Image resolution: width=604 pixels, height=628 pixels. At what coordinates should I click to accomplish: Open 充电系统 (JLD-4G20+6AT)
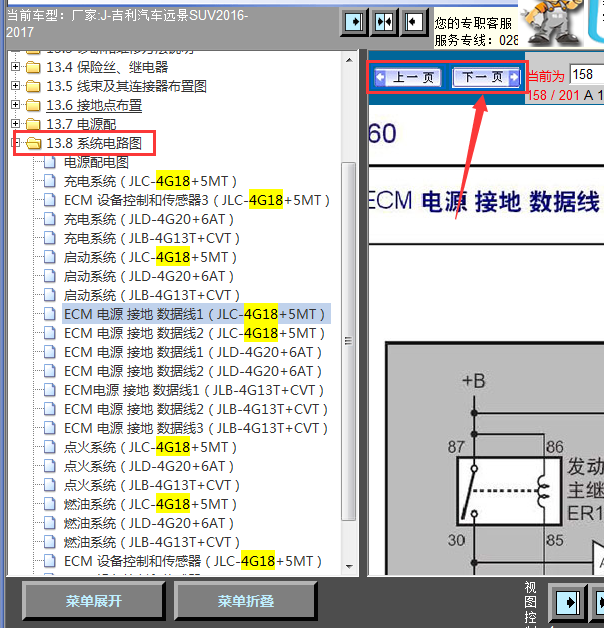pyautogui.click(x=149, y=219)
